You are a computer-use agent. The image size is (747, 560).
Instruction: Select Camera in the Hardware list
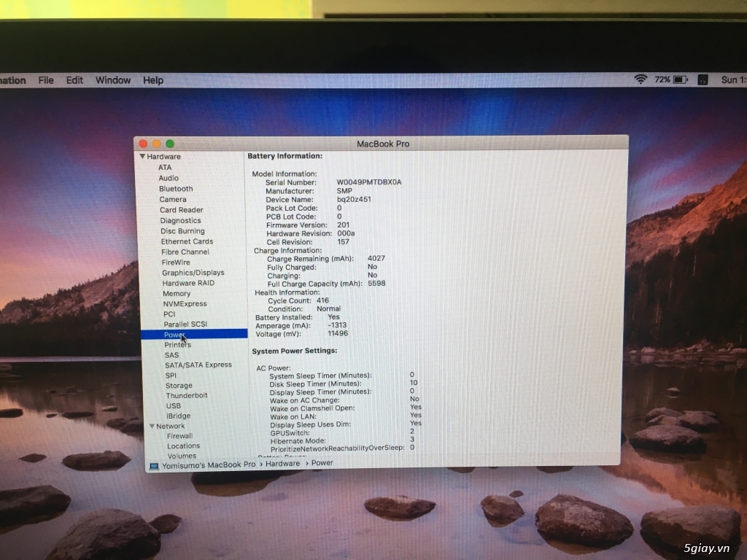[x=173, y=199]
